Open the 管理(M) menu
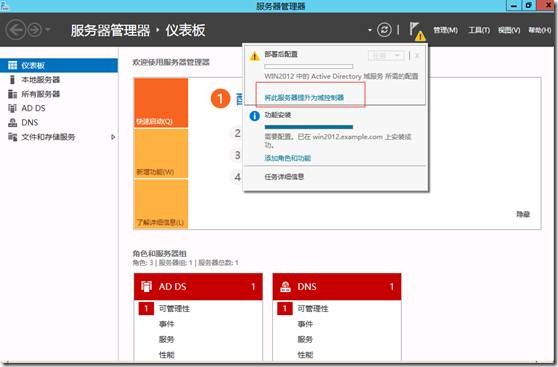This screenshot has height=367, width=558. click(x=446, y=30)
